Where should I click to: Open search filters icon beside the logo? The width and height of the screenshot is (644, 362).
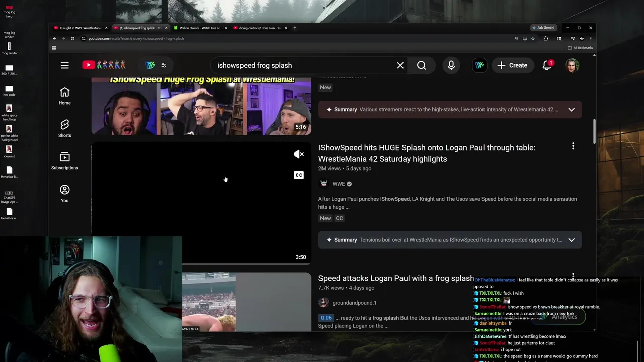coord(163,65)
